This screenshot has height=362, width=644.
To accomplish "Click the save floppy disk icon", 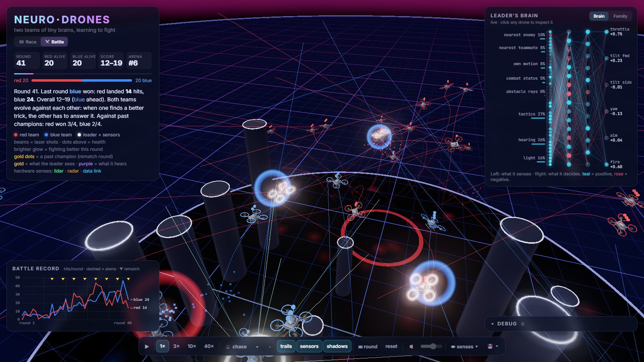I will click(x=490, y=346).
